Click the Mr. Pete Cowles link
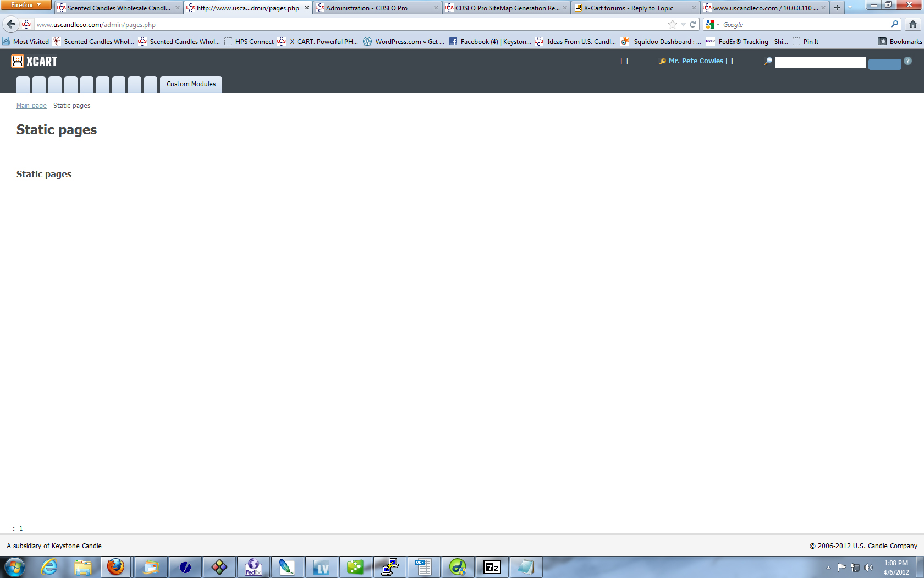 coord(696,61)
